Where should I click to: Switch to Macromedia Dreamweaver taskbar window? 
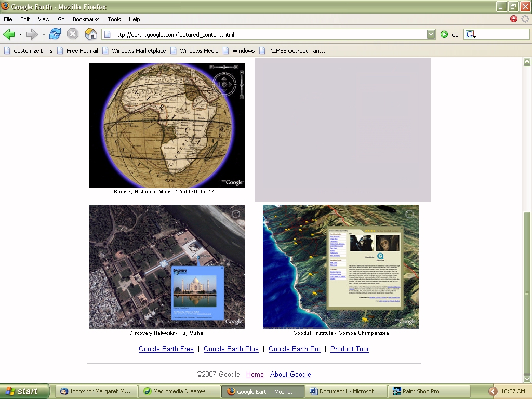pos(179,391)
